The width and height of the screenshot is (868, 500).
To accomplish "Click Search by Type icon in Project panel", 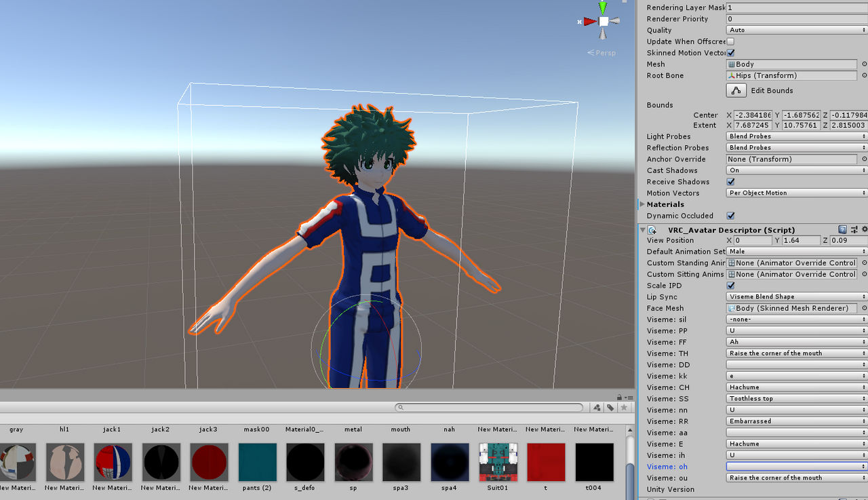I will tap(597, 408).
